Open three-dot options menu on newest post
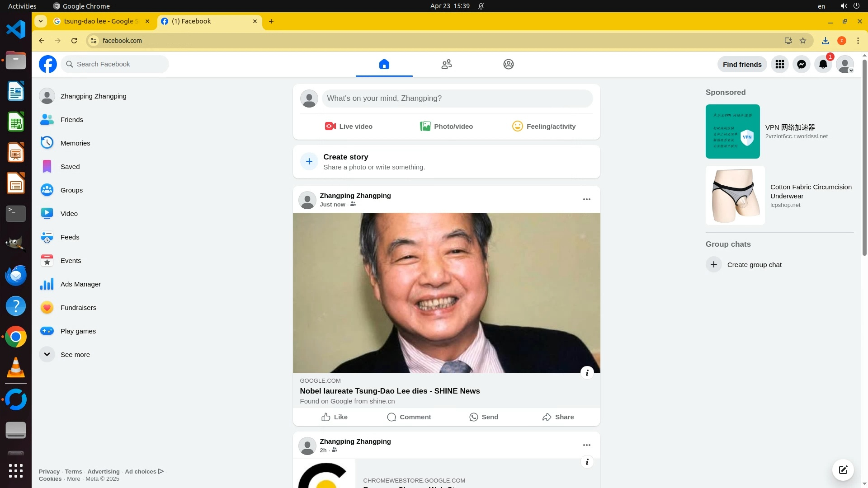 tap(586, 199)
